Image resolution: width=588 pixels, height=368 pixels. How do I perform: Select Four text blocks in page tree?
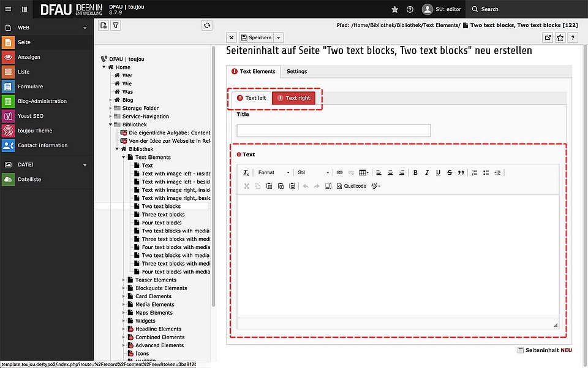[x=162, y=223]
